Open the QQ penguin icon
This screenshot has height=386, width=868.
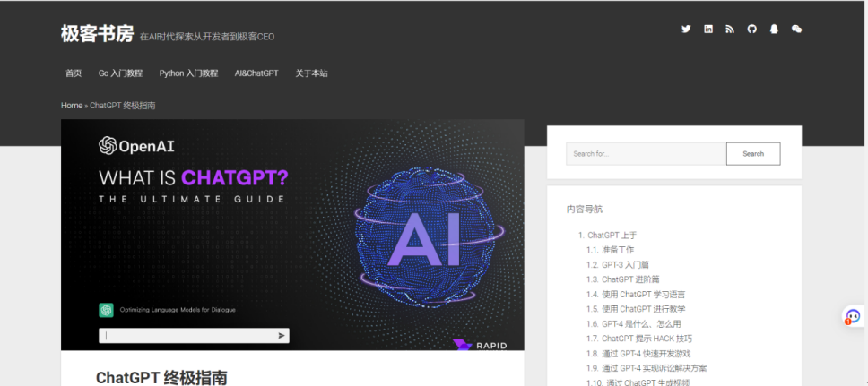pyautogui.click(x=774, y=30)
